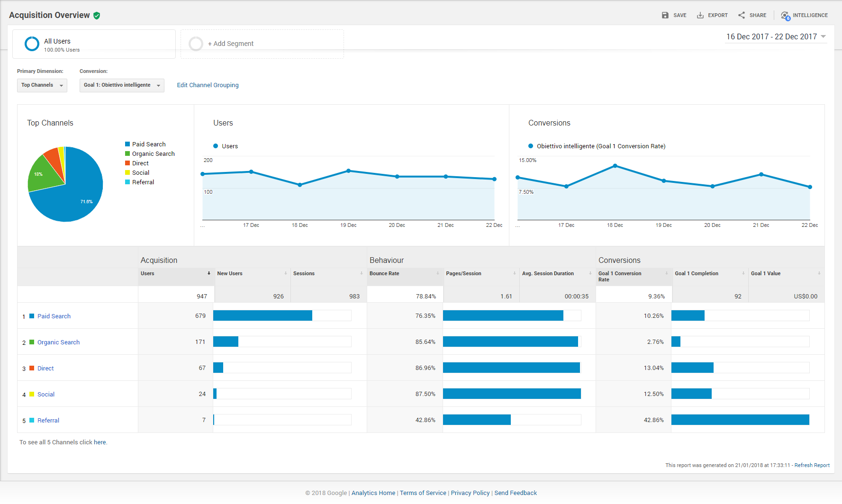Open the Privacy Policy footer link
The image size is (842, 504).
click(x=470, y=493)
